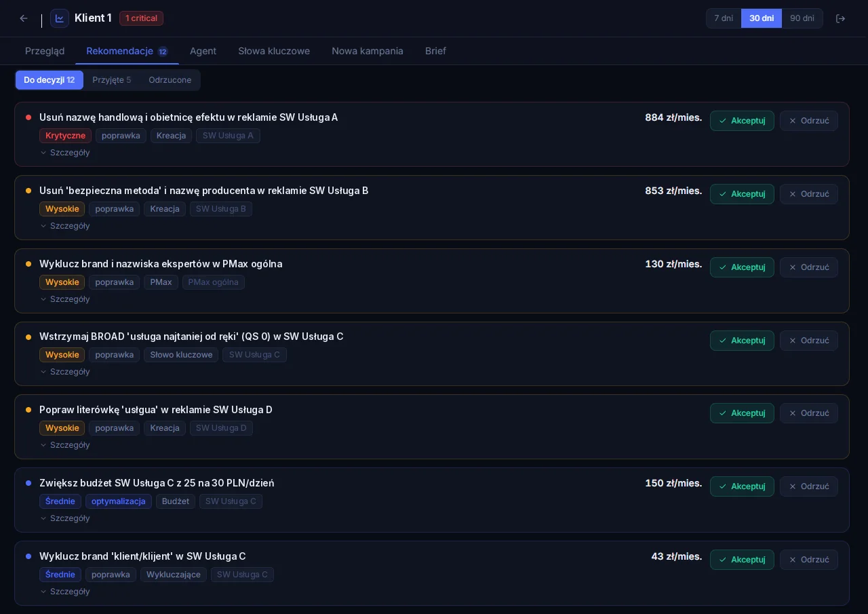Reject the 'bezpieczna metoda' recommendation
The image size is (868, 614).
coord(808,194)
